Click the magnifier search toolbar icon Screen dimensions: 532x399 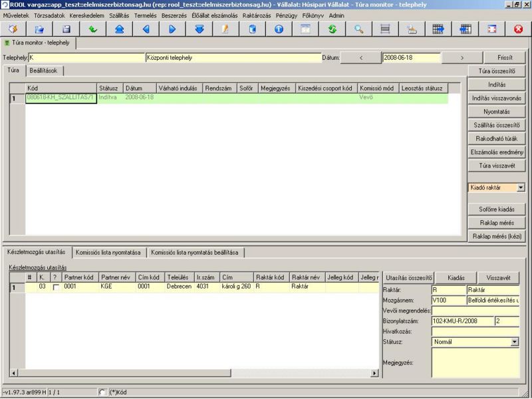[x=358, y=29]
